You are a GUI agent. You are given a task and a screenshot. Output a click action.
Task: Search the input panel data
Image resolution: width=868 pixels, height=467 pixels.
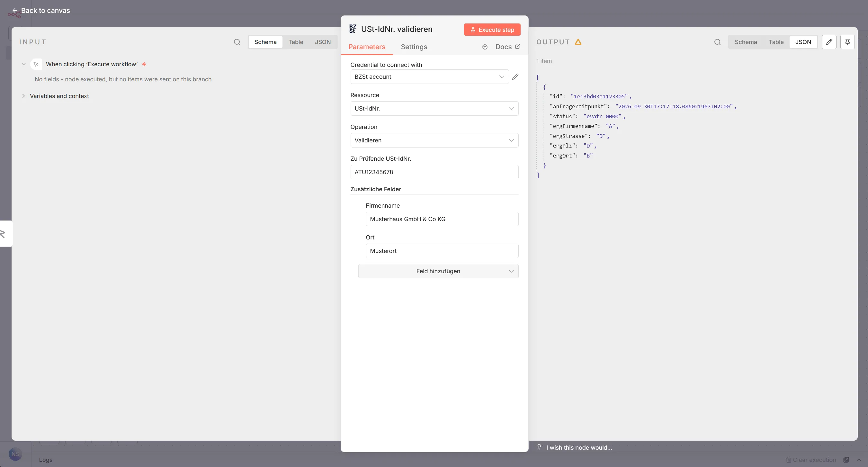[x=237, y=42]
